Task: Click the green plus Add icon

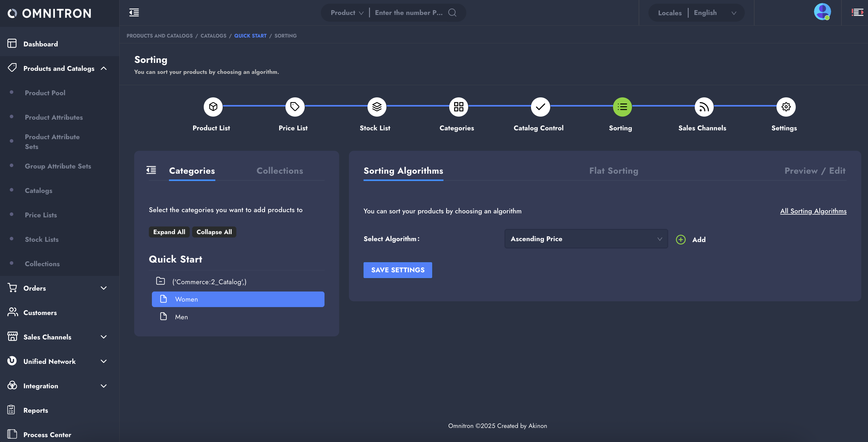Action: point(681,239)
